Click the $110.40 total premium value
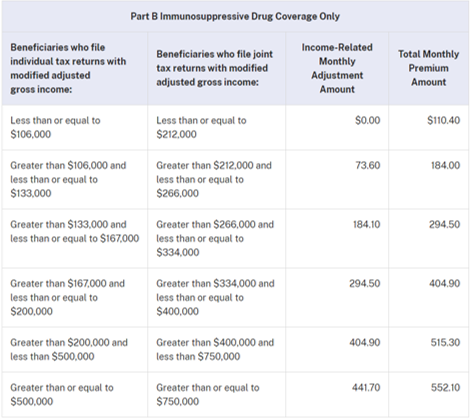 444,120
